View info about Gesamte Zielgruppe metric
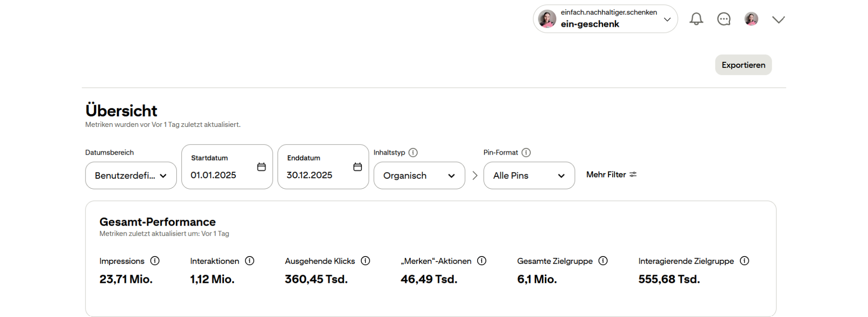The height and width of the screenshot is (317, 868). tap(603, 261)
